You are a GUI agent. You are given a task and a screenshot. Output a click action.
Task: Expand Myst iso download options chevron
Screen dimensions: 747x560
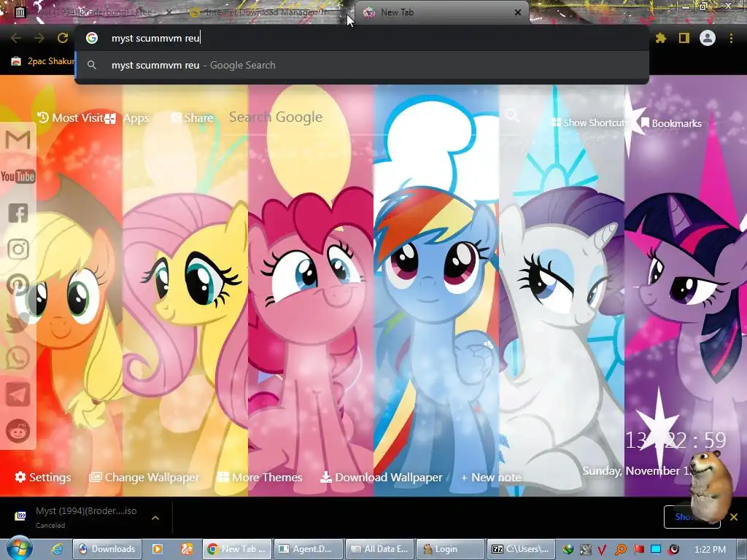tap(155, 518)
